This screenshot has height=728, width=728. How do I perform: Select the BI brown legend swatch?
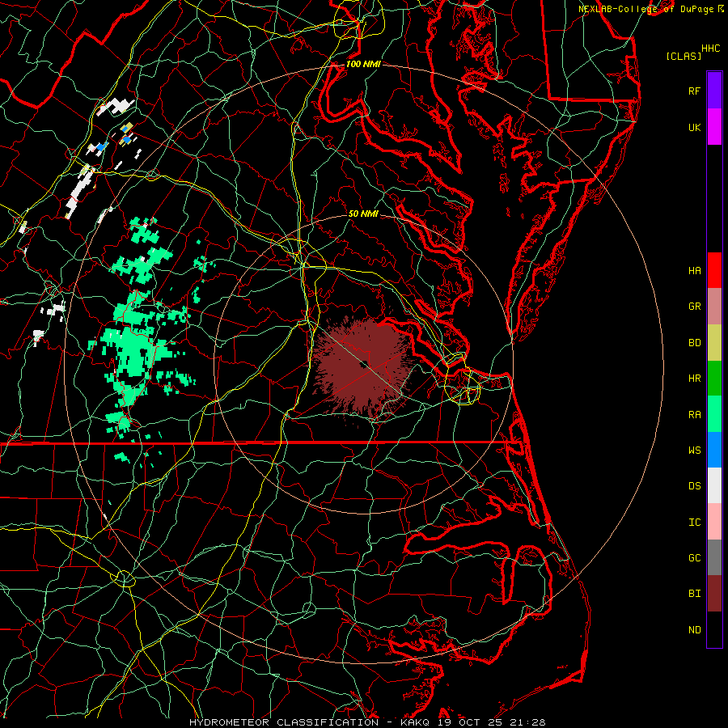click(714, 594)
